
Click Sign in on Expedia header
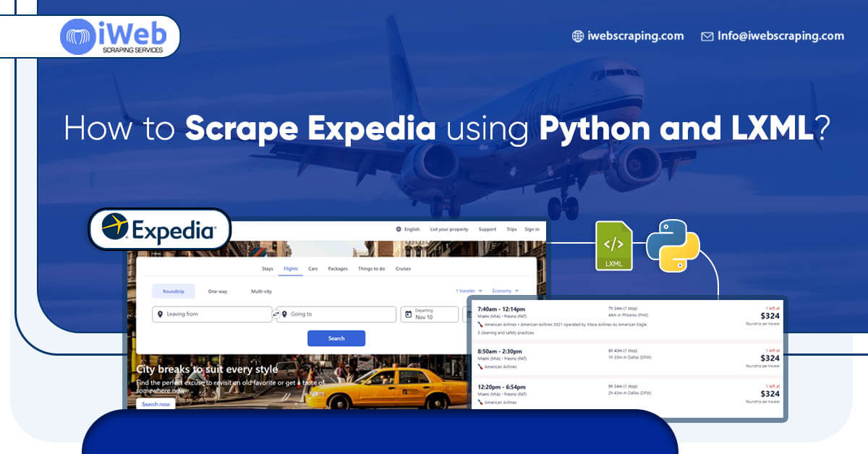[x=532, y=229]
